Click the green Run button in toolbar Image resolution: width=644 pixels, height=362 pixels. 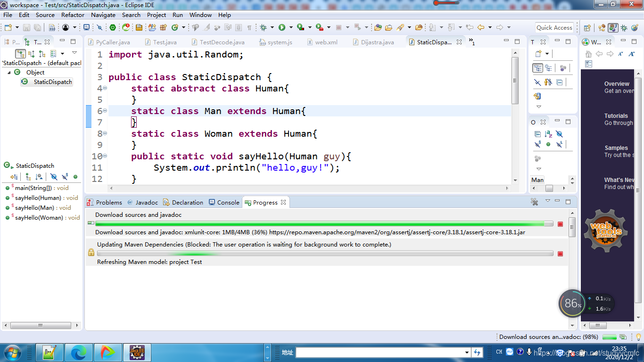(282, 28)
